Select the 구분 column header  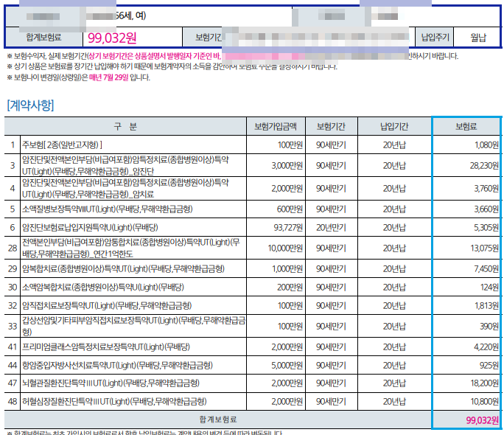tap(125, 126)
